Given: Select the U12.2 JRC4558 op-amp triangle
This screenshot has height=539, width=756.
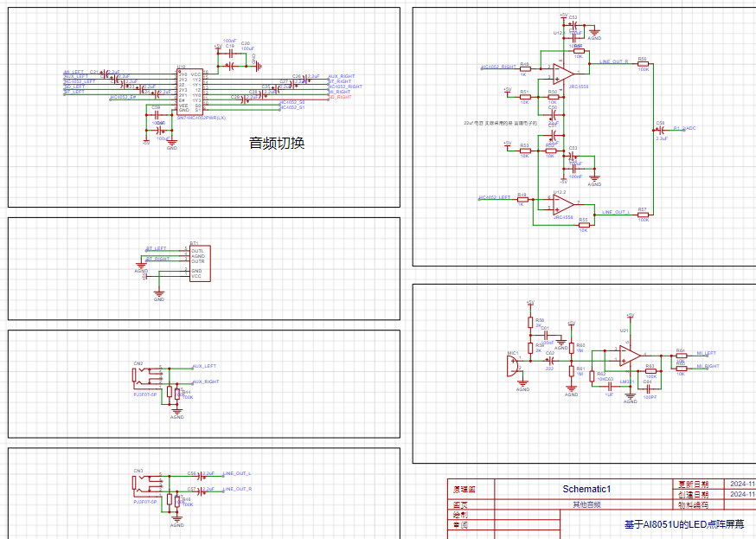Looking at the screenshot, I should 564,203.
